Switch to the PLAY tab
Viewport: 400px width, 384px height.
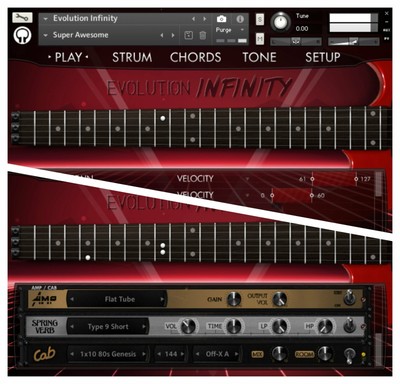68,57
